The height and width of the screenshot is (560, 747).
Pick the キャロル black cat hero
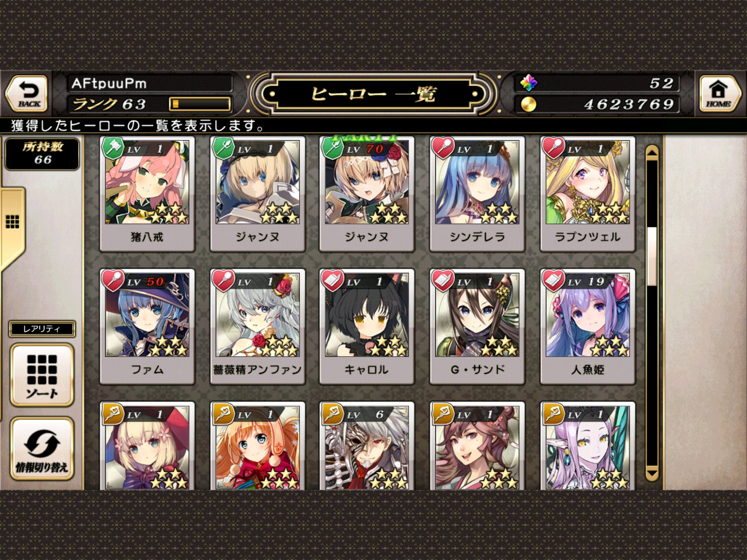tap(367, 326)
